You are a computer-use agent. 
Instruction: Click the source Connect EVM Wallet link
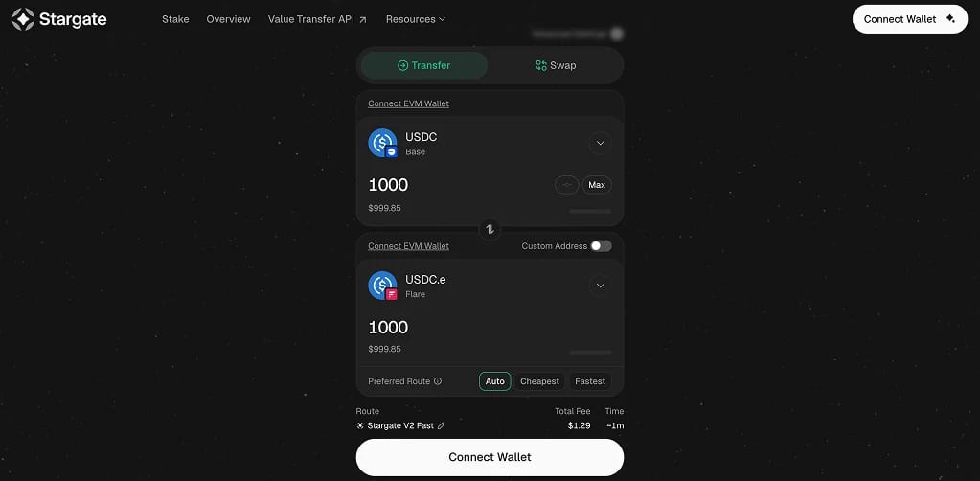point(409,103)
